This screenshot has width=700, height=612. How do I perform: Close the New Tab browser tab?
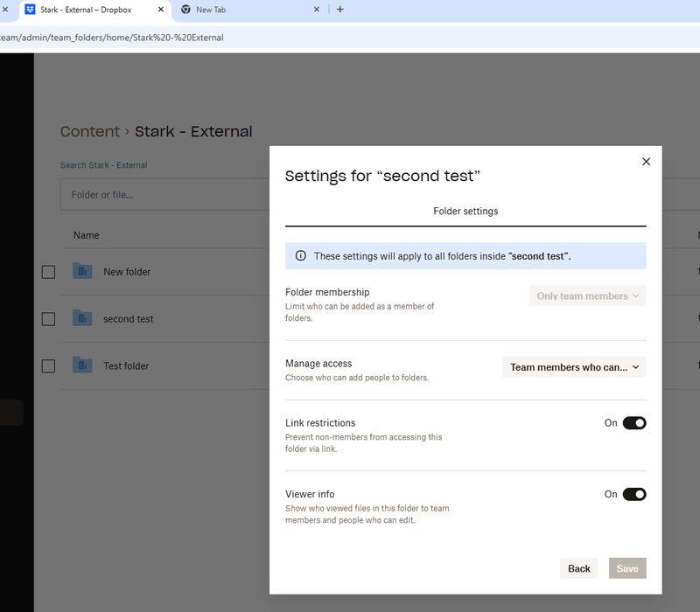(x=317, y=10)
